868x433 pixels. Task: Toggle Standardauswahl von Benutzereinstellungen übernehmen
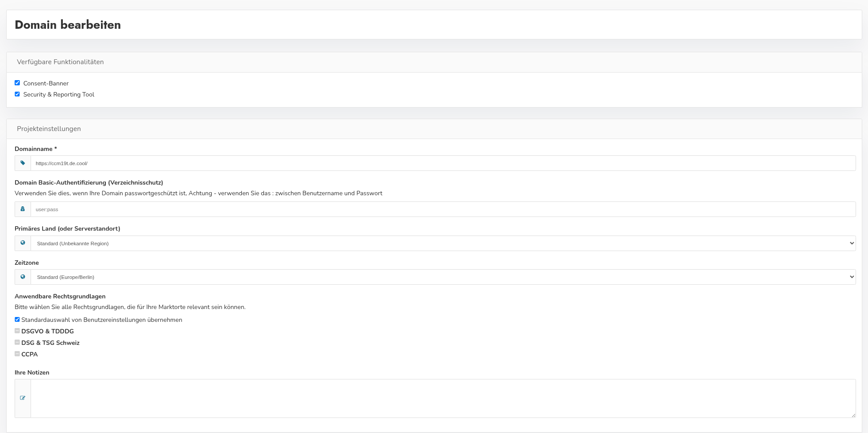click(x=17, y=319)
